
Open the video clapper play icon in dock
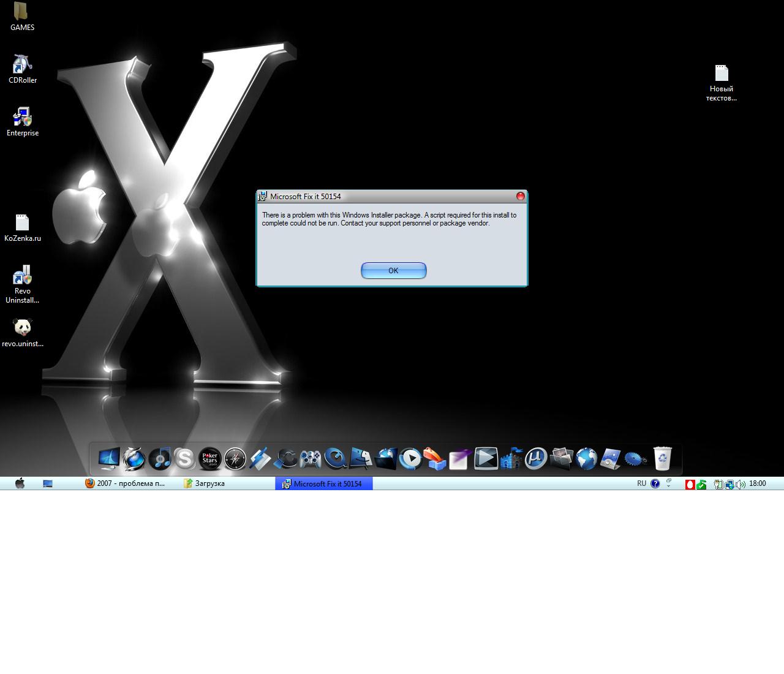coord(486,458)
